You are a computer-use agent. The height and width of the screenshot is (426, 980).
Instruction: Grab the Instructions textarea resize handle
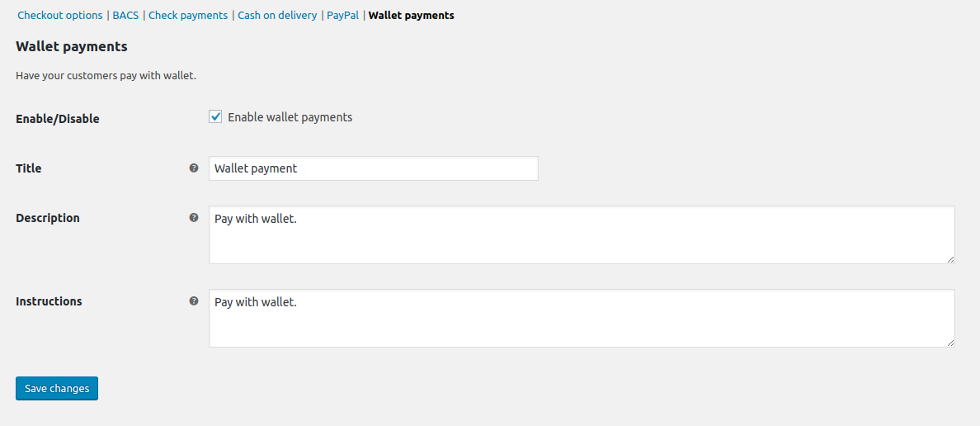(x=950, y=343)
